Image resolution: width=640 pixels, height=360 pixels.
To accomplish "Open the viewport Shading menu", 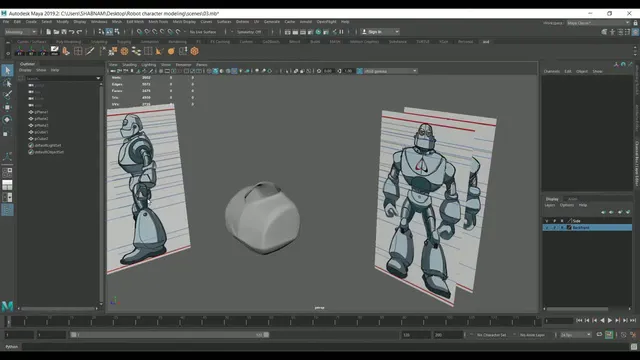I will click(x=129, y=64).
